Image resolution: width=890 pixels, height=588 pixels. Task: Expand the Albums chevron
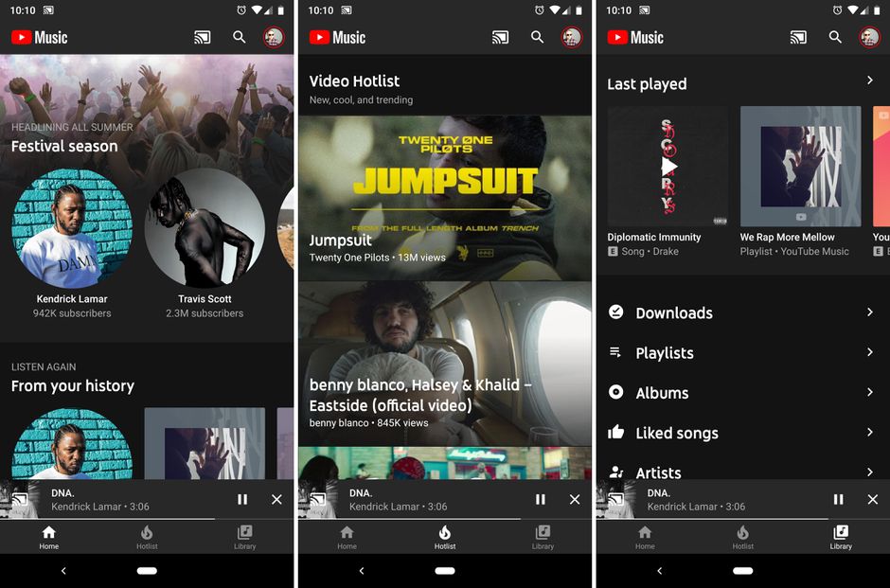coord(870,392)
